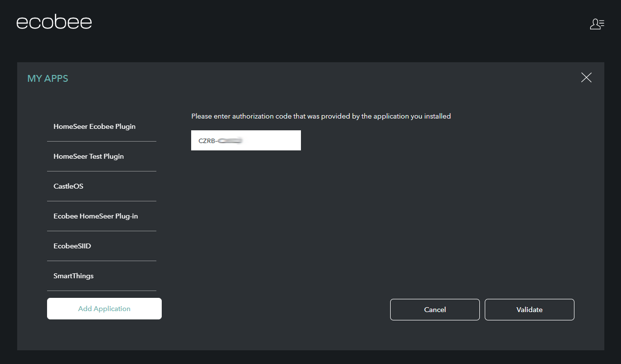Select the SmartThings app
This screenshot has width=621, height=364.
(x=74, y=276)
